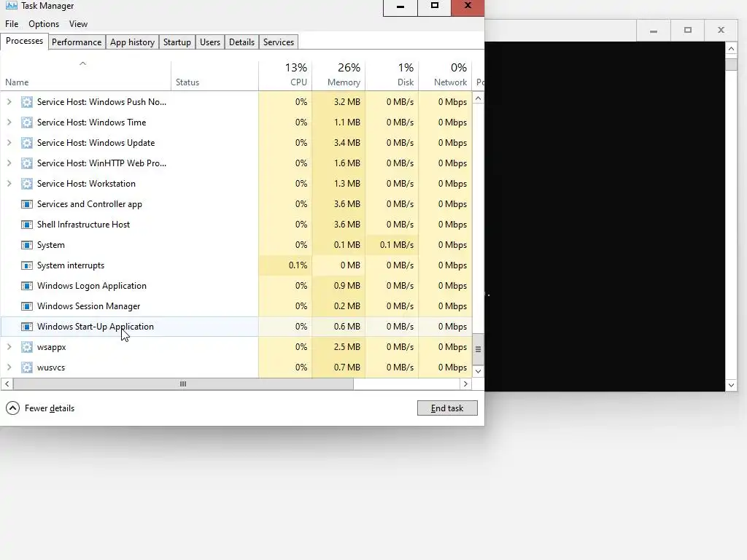The image size is (747, 560).
Task: Switch to the Users tab
Action: coord(210,42)
